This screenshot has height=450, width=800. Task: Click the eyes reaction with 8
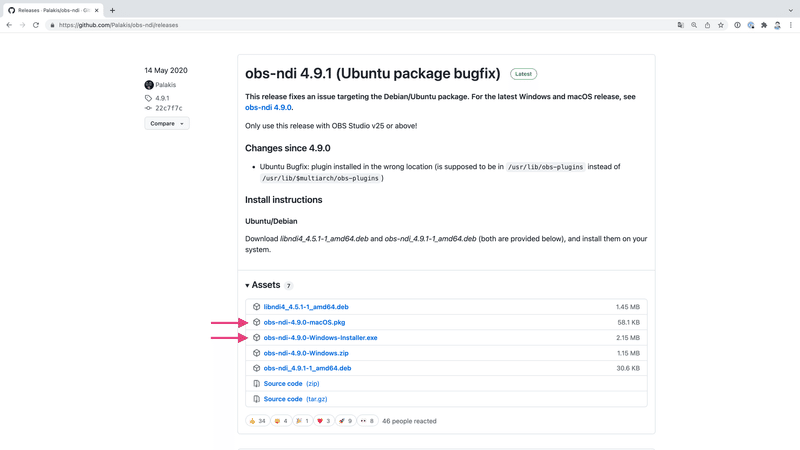pyautogui.click(x=367, y=421)
